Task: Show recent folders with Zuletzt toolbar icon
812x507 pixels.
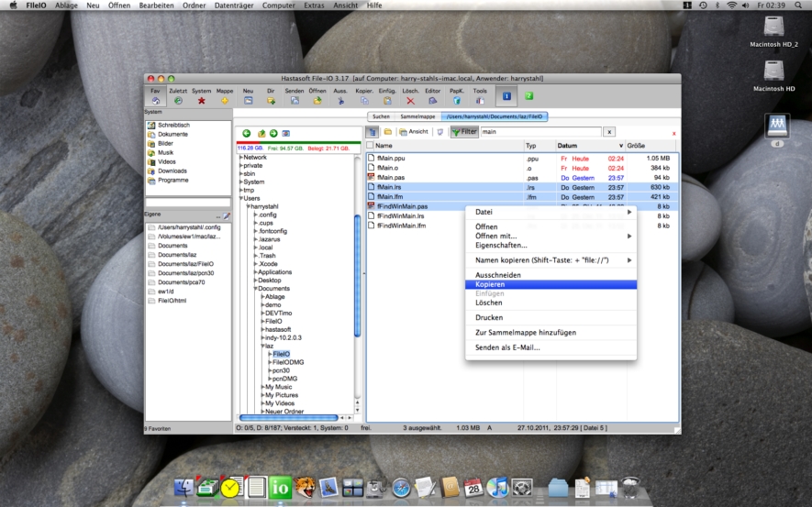Action: tap(178, 101)
